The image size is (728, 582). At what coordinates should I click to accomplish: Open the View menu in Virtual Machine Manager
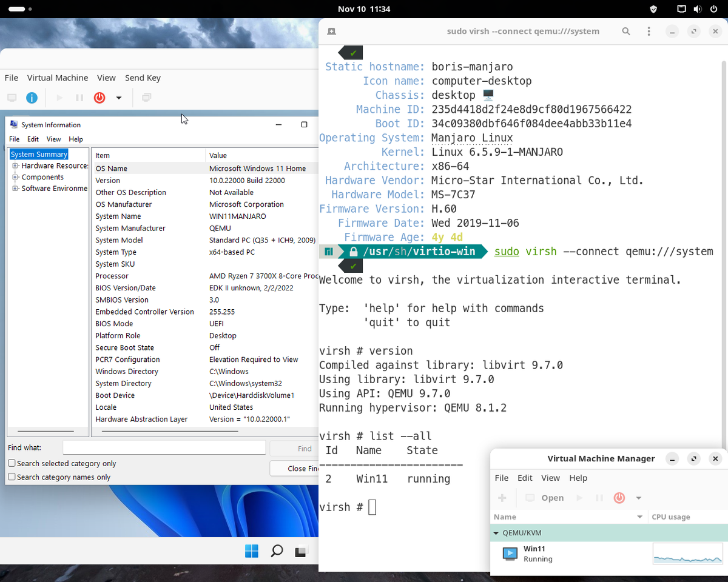point(550,478)
